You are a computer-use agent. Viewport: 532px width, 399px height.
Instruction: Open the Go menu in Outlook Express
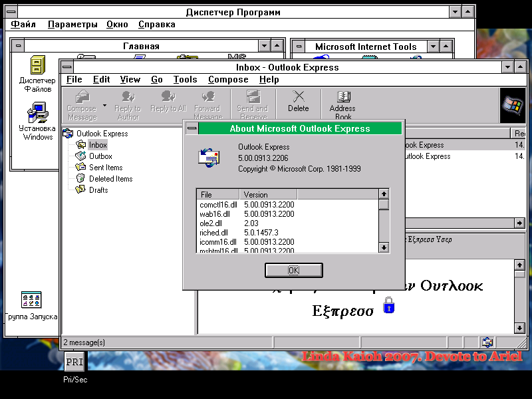click(x=157, y=79)
